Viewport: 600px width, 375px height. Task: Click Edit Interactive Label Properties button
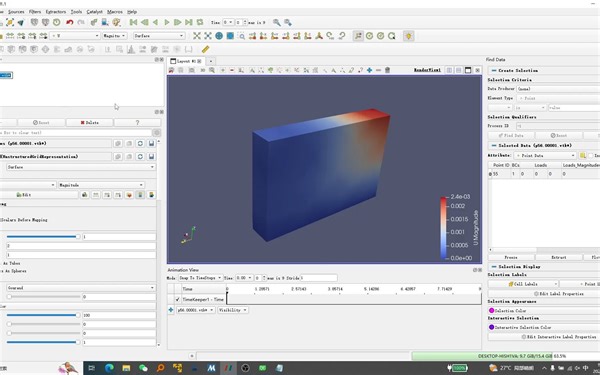tap(559, 337)
